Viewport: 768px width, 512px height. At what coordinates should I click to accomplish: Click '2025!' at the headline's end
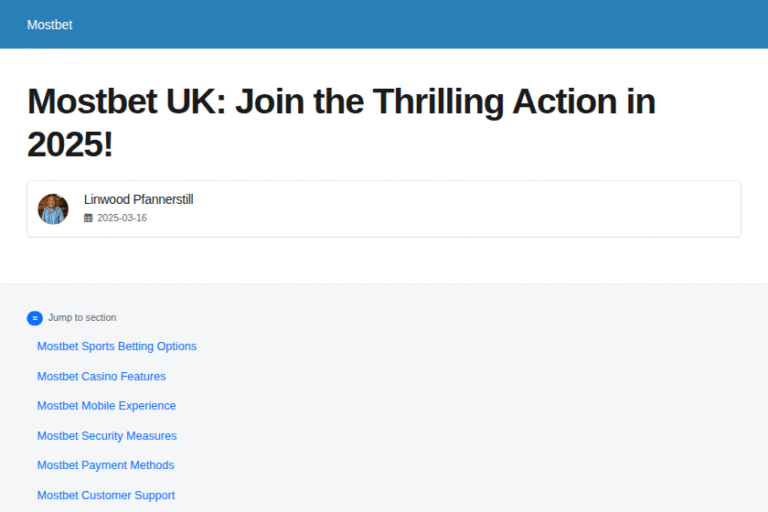[70, 146]
